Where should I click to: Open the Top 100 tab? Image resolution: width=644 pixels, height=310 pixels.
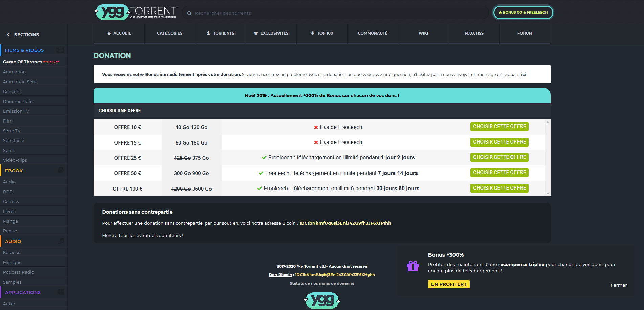click(322, 33)
